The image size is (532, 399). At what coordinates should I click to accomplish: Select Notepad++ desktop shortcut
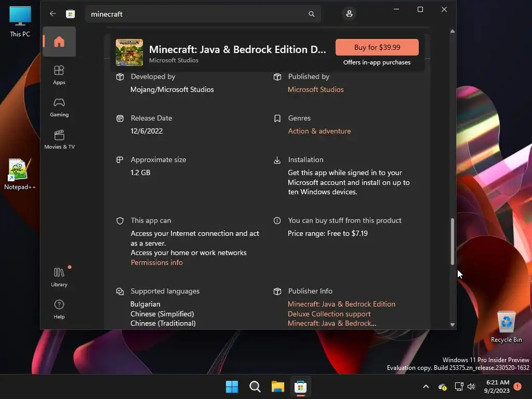[20, 174]
